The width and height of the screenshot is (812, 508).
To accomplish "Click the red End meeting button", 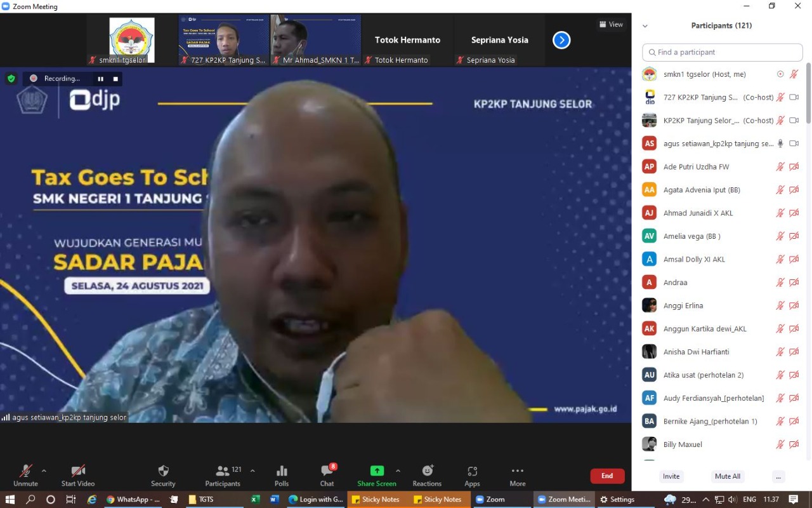I will tap(607, 476).
